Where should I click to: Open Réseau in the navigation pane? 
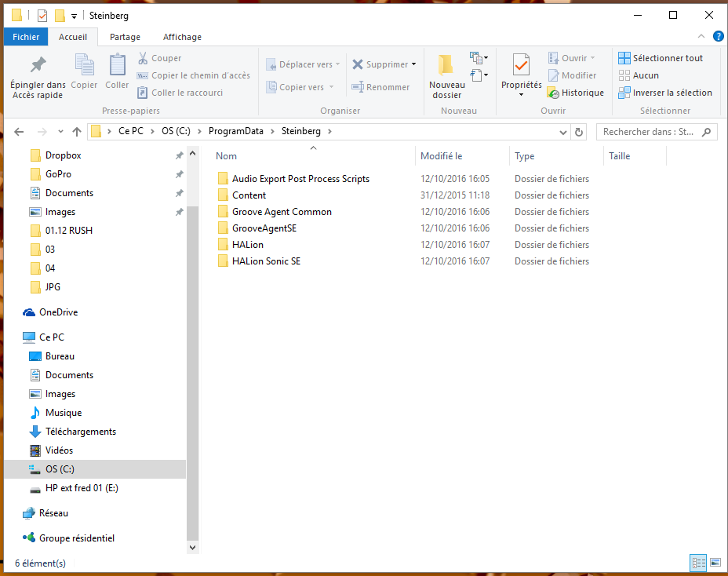point(53,513)
